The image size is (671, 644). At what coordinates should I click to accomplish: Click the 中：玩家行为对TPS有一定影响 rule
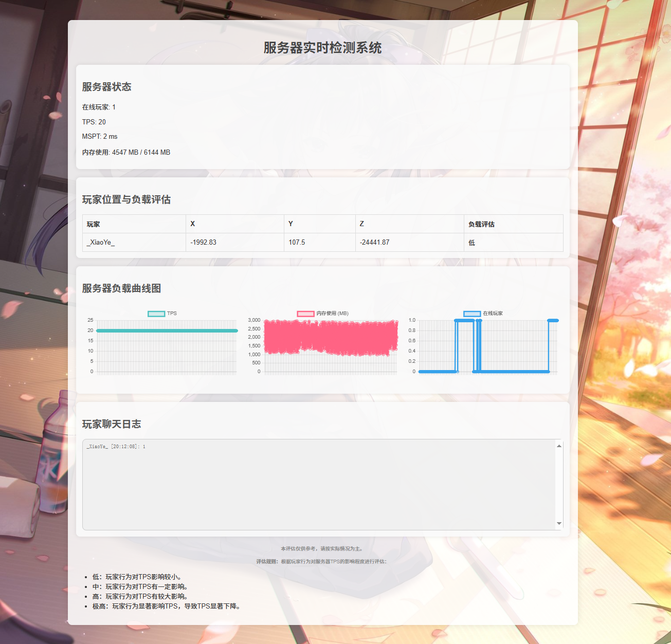(x=140, y=586)
